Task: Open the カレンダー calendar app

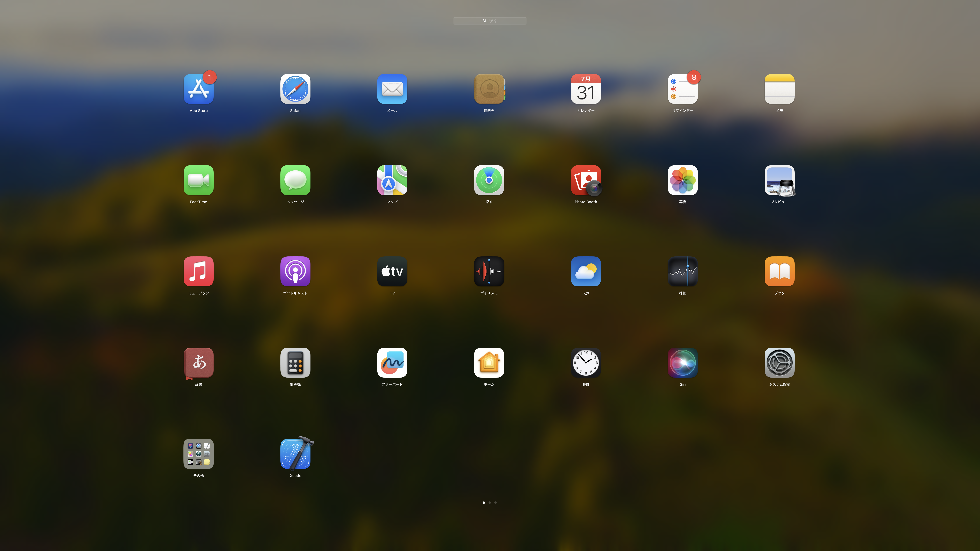Action: click(586, 89)
